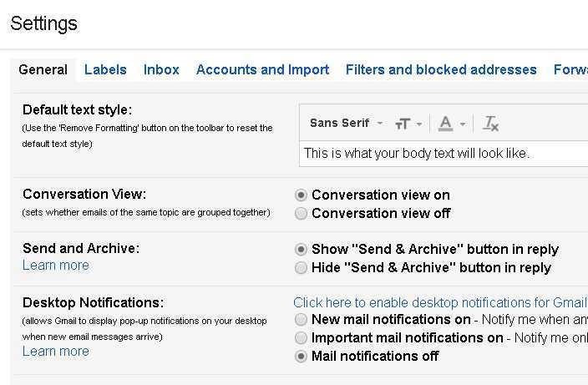
Task: Select Conversation view off
Action: [301, 214]
